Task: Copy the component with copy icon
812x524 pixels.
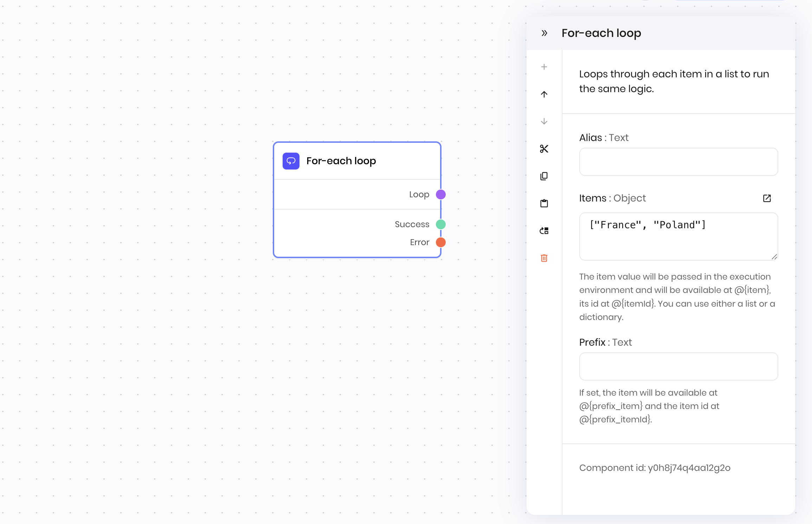Action: point(544,176)
